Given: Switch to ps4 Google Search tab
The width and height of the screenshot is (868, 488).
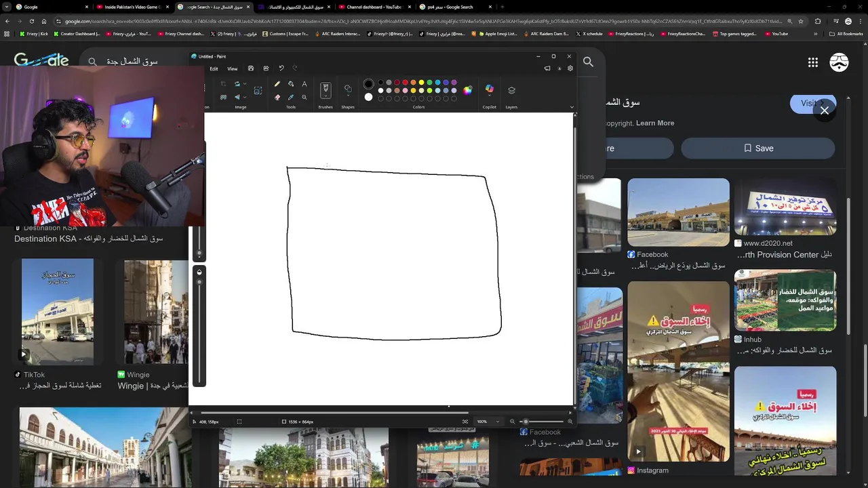Looking at the screenshot, I should coord(455,7).
